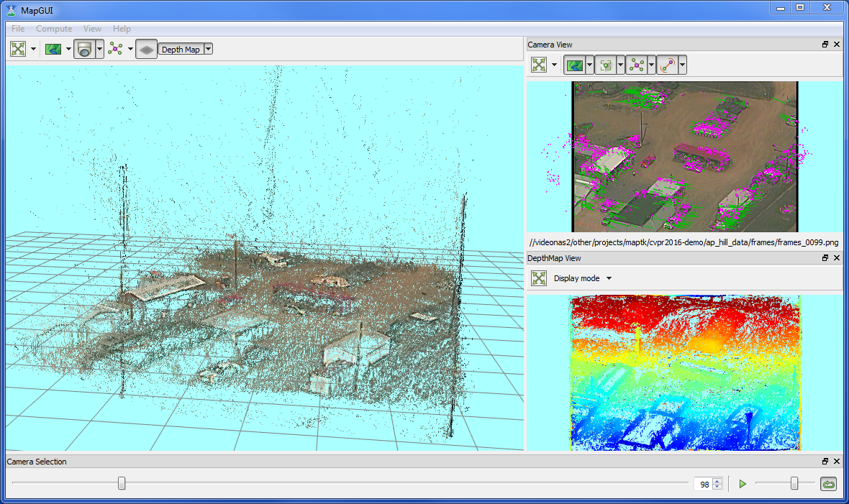Viewport: 849px width, 504px height.
Task: Click the Depth Map button
Action: click(181, 50)
